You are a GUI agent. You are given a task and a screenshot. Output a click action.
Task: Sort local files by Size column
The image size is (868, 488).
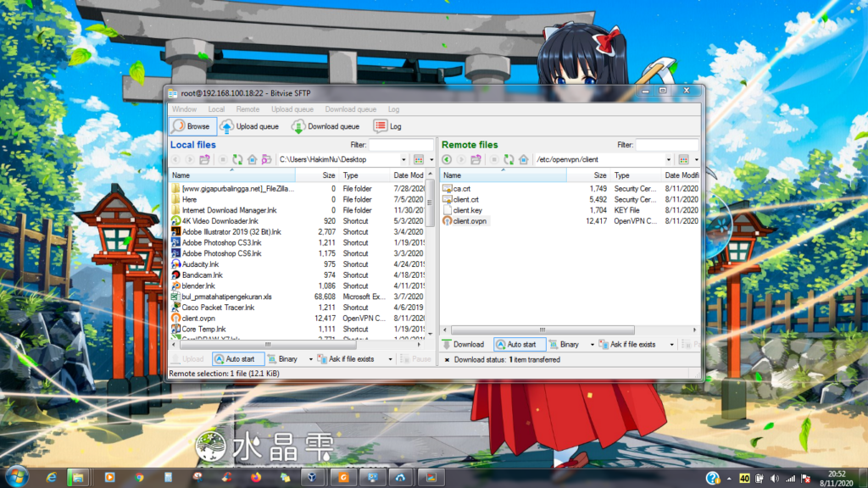[317, 175]
